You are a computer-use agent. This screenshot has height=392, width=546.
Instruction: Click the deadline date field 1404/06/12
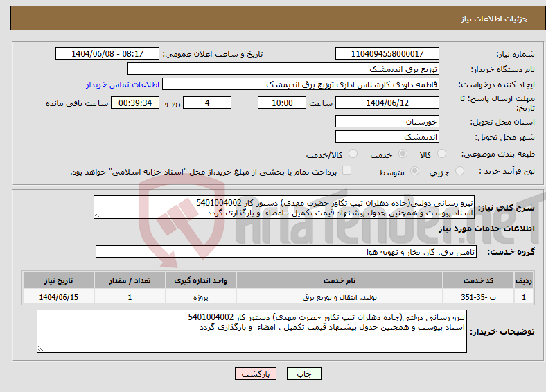[387, 103]
